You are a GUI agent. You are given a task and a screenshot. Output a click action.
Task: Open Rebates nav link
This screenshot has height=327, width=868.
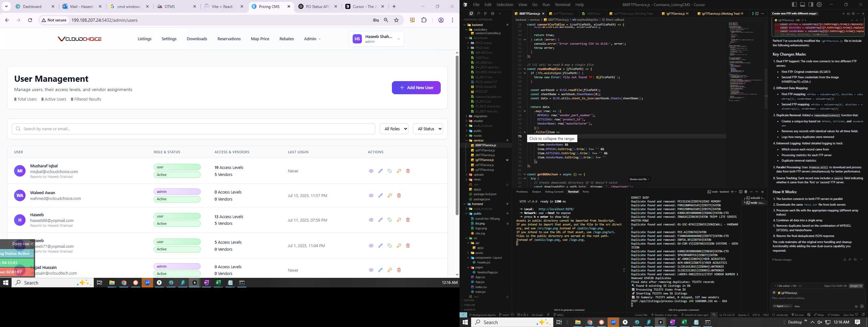pos(287,39)
